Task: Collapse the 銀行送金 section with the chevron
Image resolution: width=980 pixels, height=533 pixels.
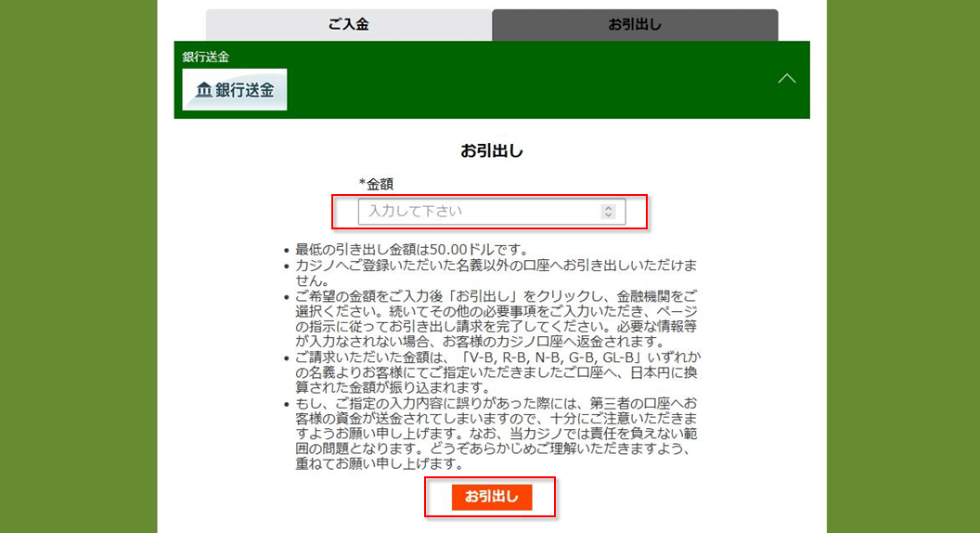Action: 786,79
